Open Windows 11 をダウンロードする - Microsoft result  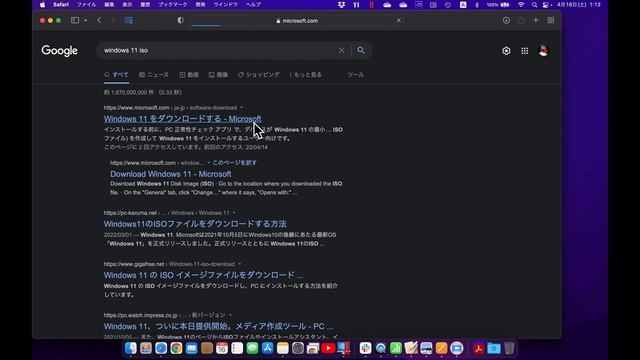(x=182, y=119)
